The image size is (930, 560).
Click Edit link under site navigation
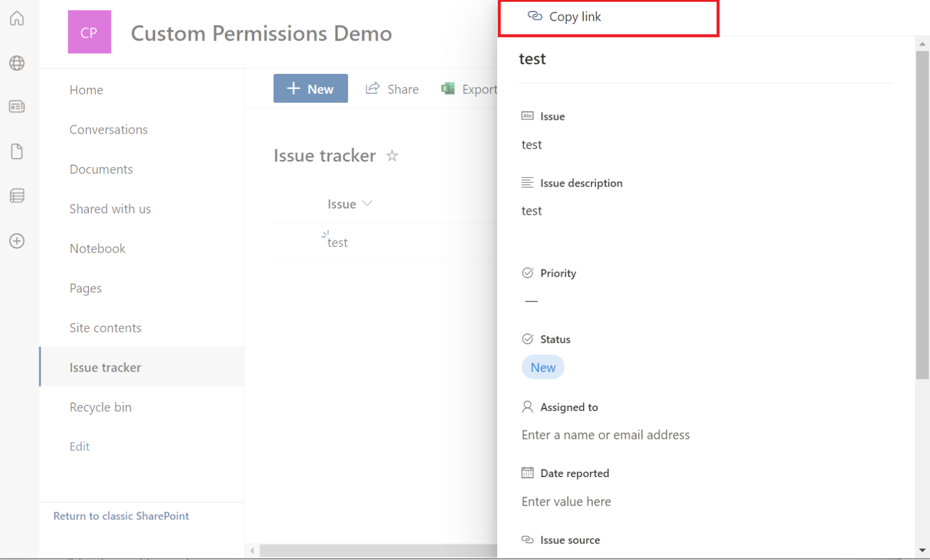coord(79,447)
